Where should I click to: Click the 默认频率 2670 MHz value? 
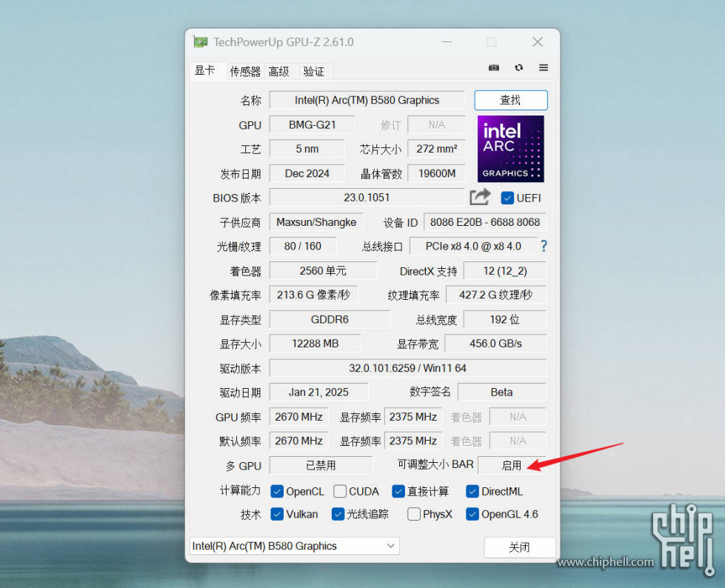point(298,441)
